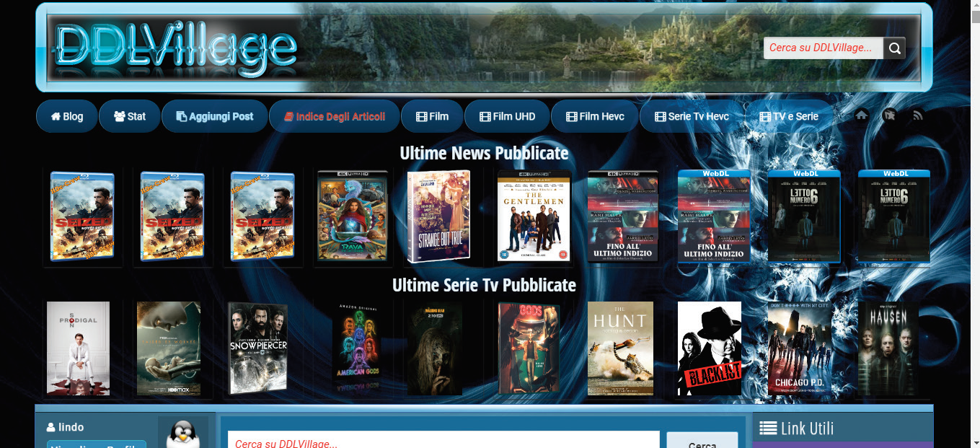Open the penguin avatar image
The image size is (980, 448).
(x=183, y=432)
